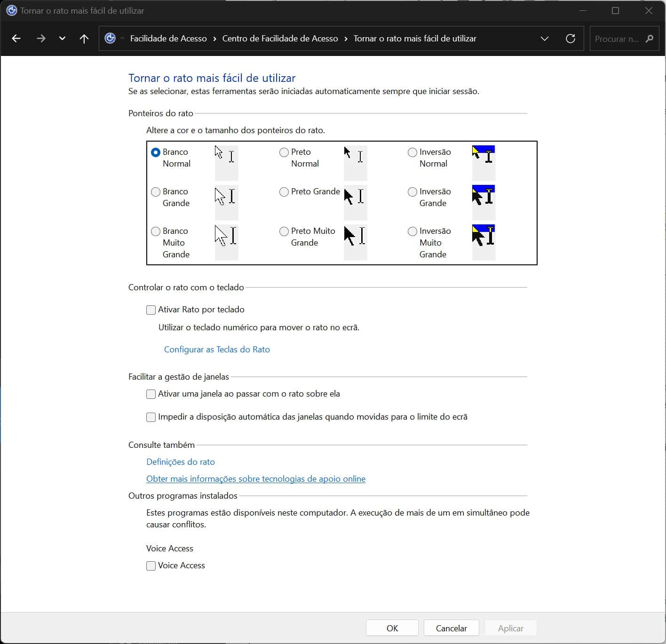Click the search magnifier icon
Image resolution: width=666 pixels, height=644 pixels.
coord(650,39)
